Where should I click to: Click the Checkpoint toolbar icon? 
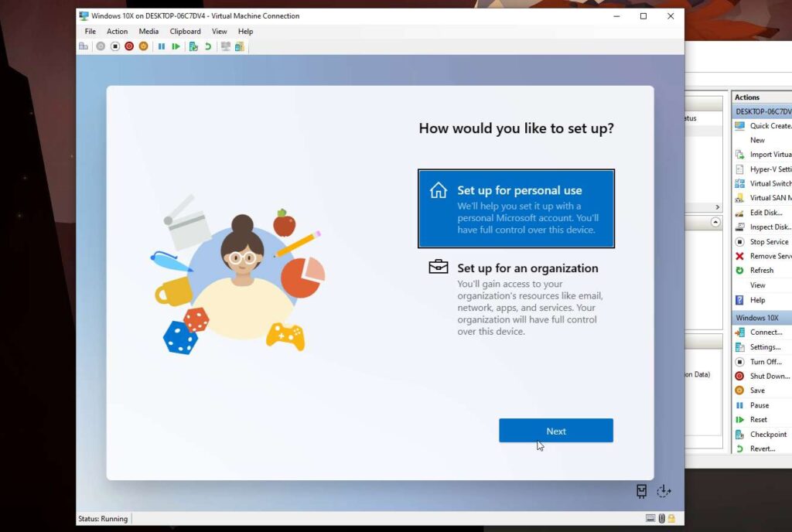(x=193, y=46)
